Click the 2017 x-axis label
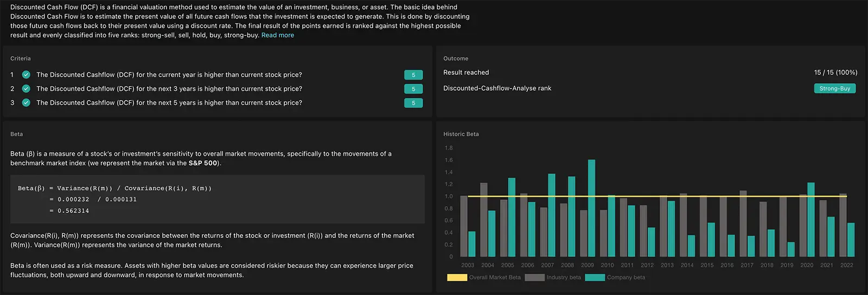Image resolution: width=868 pixels, height=295 pixels. 747,266
